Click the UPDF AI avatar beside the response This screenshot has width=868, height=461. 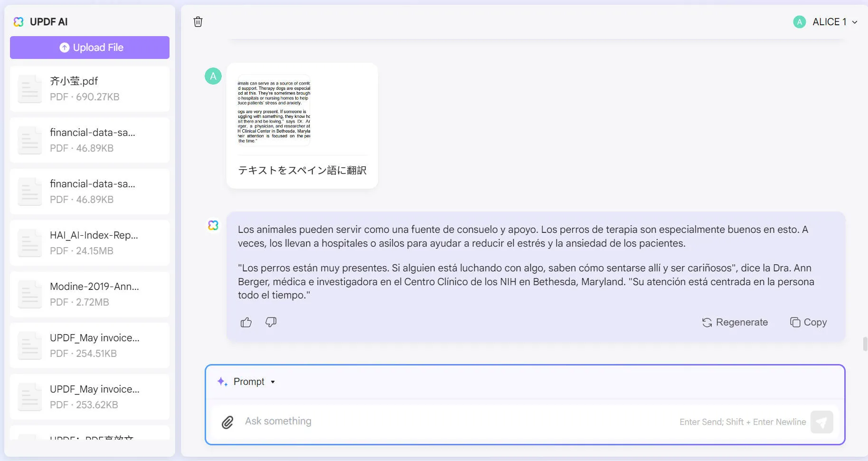coord(213,225)
